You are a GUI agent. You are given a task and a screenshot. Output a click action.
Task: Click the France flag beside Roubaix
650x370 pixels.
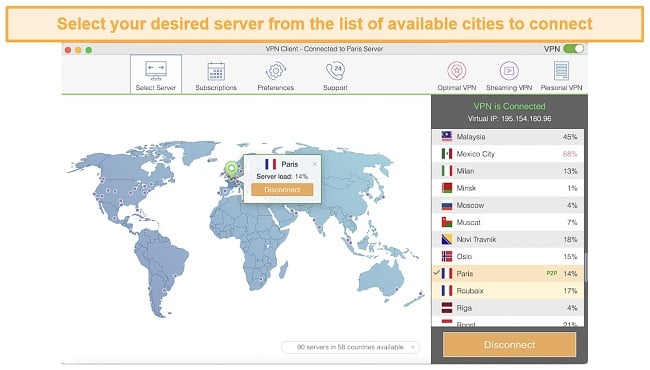click(446, 291)
